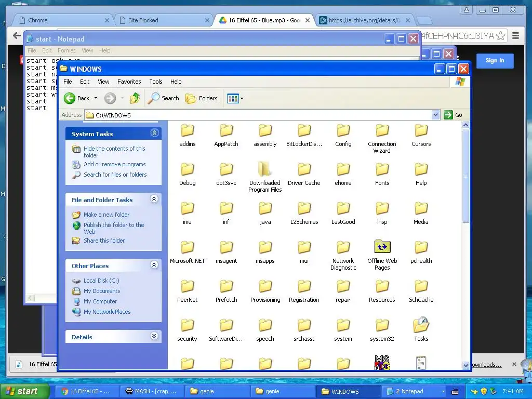532x399 pixels.
Task: Select the addins folder icon
Action: [x=187, y=130]
